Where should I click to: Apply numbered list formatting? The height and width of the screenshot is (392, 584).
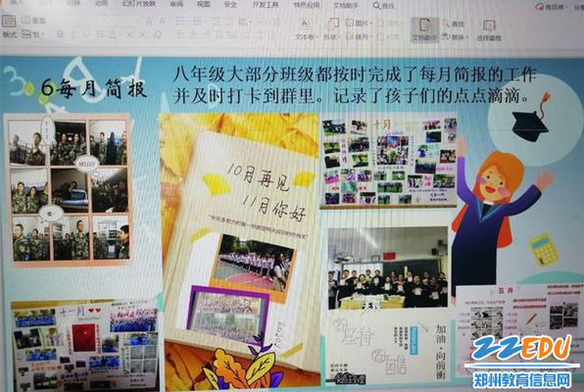[199, 21]
